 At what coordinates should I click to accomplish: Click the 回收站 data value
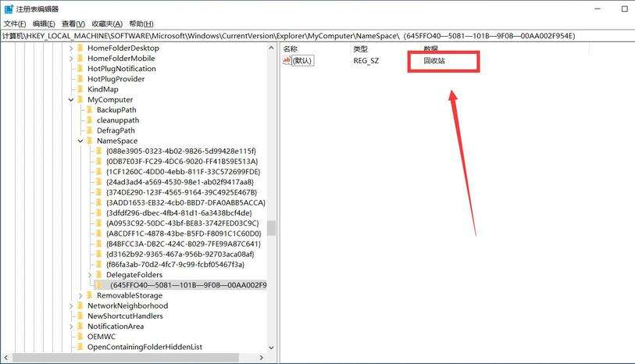(434, 61)
